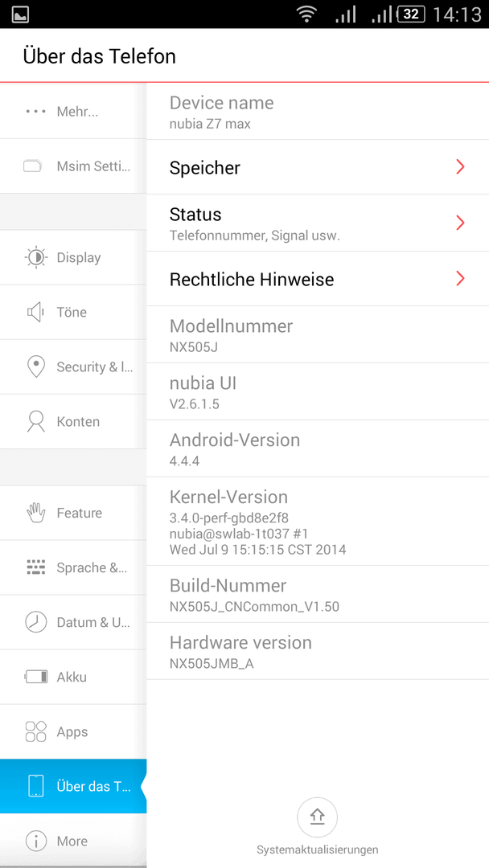Open Rechtliche Hinweise via red chevron

pos(460,278)
